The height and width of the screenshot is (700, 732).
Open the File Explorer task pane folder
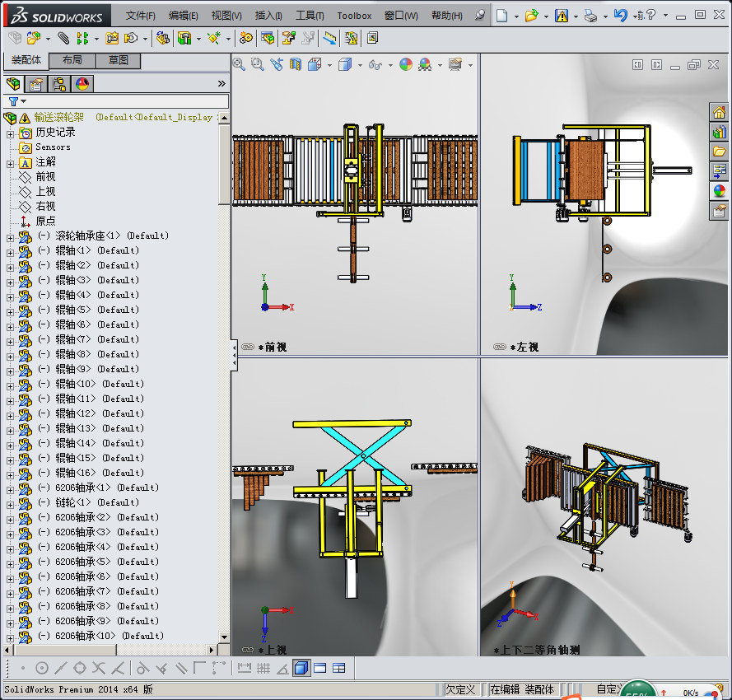click(719, 152)
